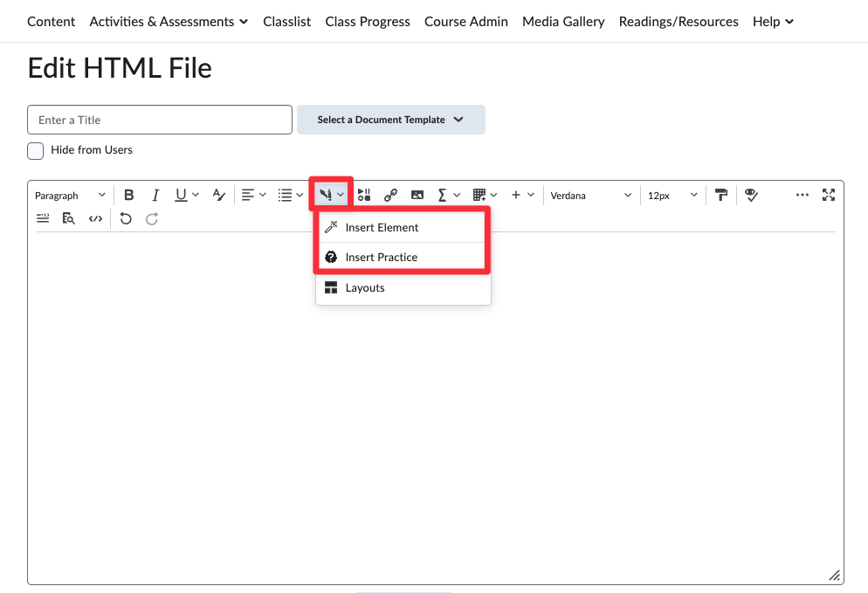This screenshot has width=868, height=593.
Task: Toggle bold formatting in the editor
Action: point(129,196)
